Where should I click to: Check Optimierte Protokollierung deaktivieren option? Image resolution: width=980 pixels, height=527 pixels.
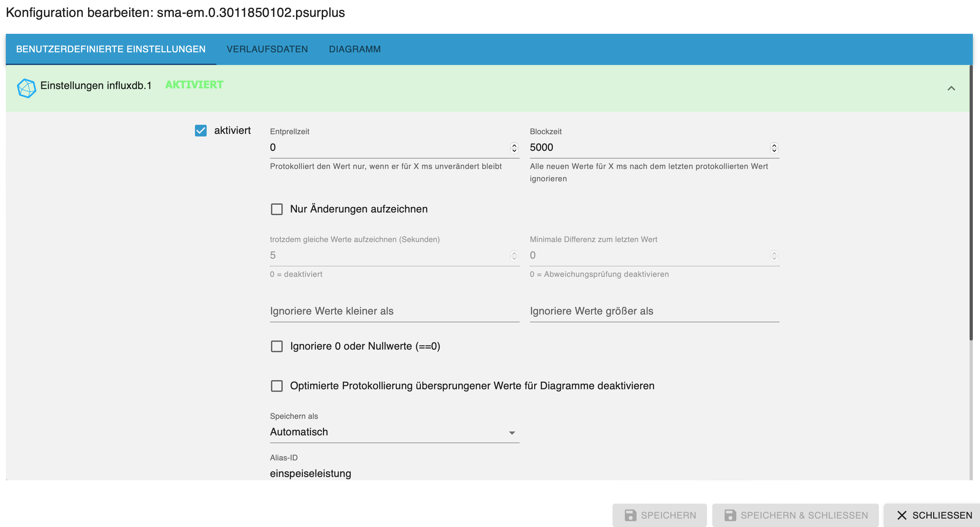click(277, 386)
